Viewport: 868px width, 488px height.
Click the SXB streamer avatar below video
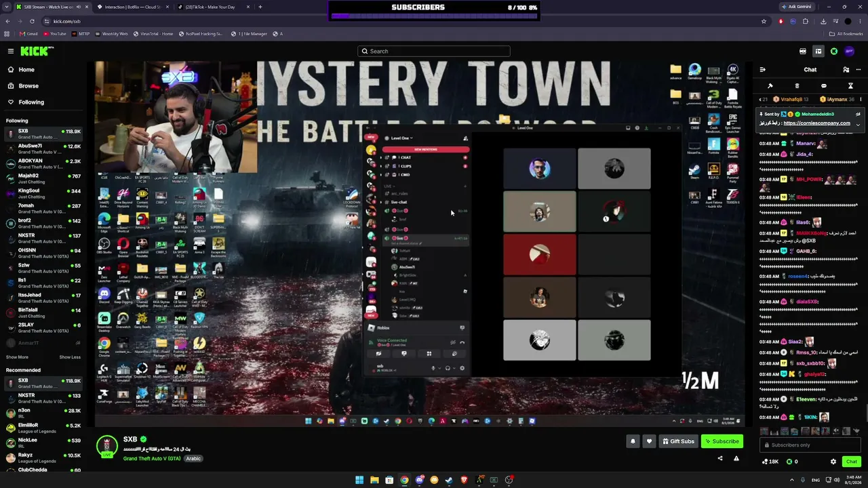106,446
